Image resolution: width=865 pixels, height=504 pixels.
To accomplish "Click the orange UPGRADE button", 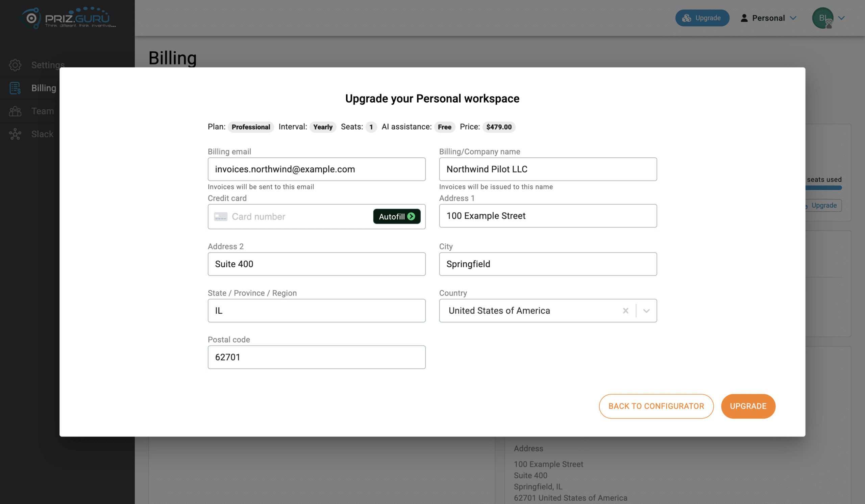I will tap(748, 406).
